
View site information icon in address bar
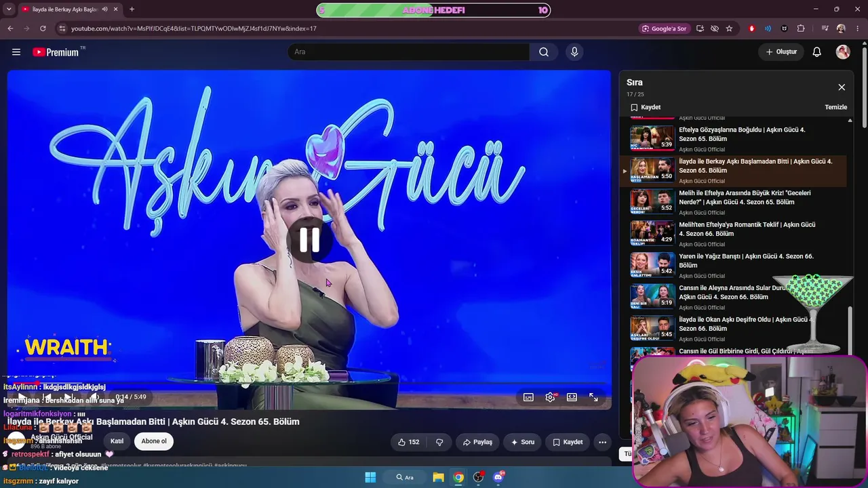point(62,28)
